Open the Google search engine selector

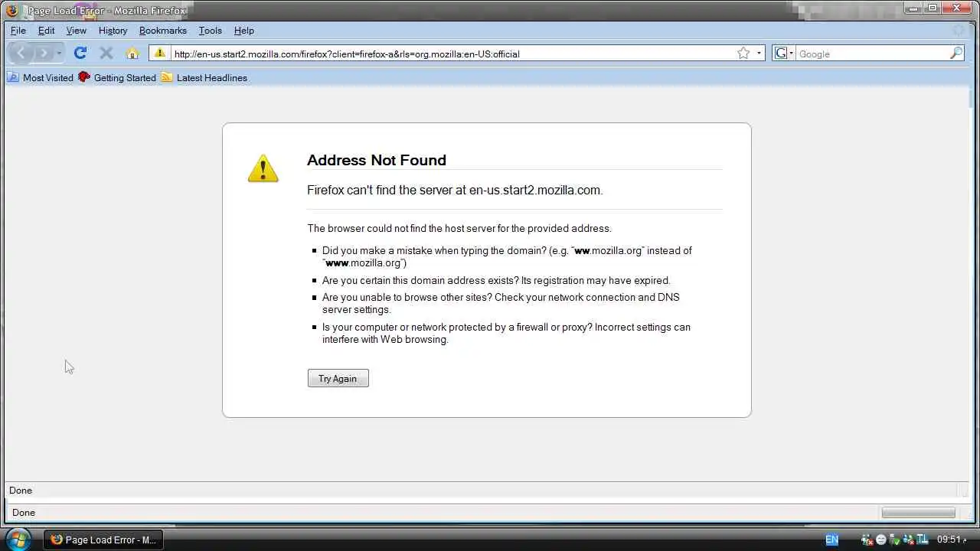(784, 53)
